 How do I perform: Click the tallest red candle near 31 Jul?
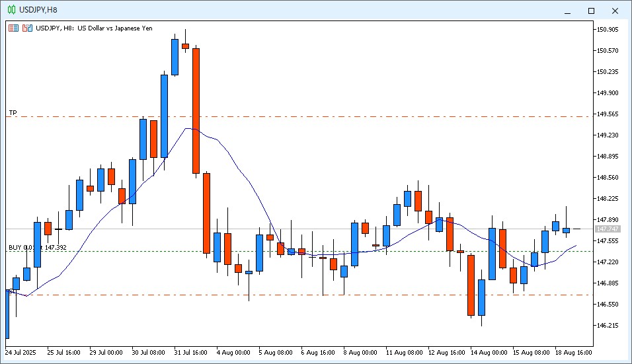point(196,110)
